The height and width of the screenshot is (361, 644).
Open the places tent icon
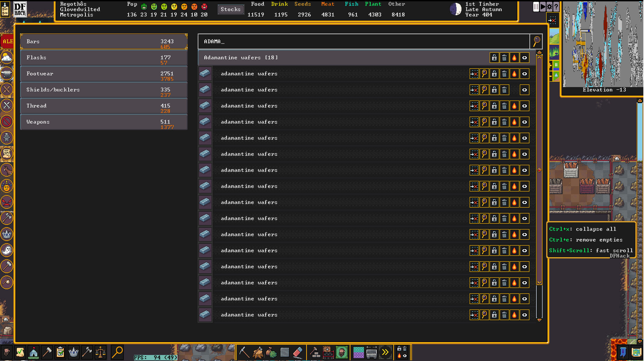(x=34, y=352)
